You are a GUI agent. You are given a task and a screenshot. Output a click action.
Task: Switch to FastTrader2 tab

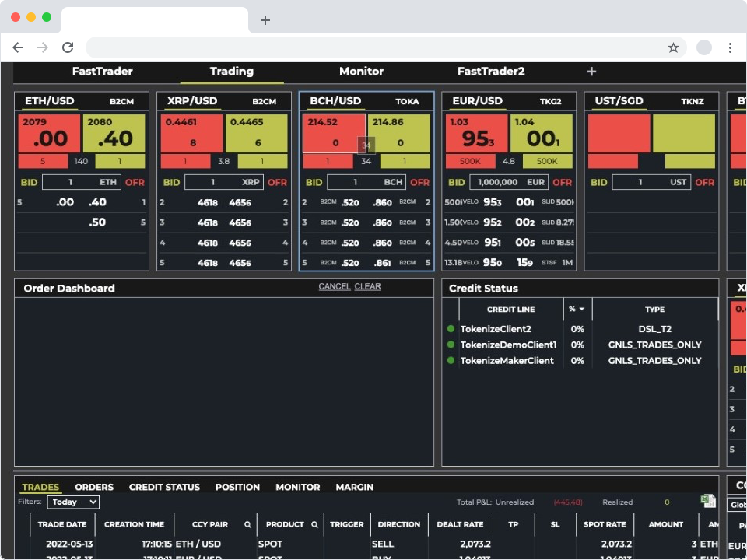coord(491,72)
